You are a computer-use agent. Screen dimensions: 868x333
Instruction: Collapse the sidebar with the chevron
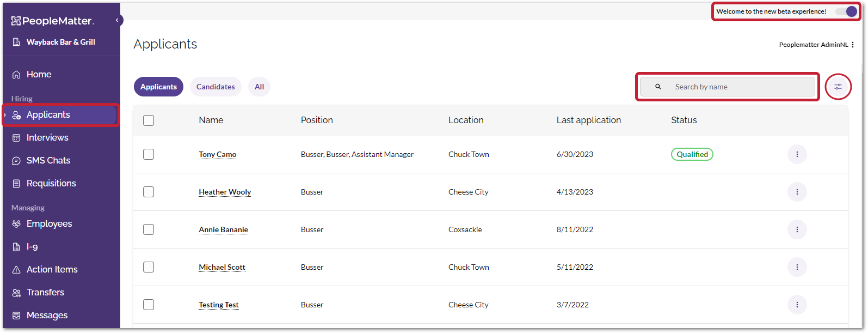pyautogui.click(x=117, y=20)
